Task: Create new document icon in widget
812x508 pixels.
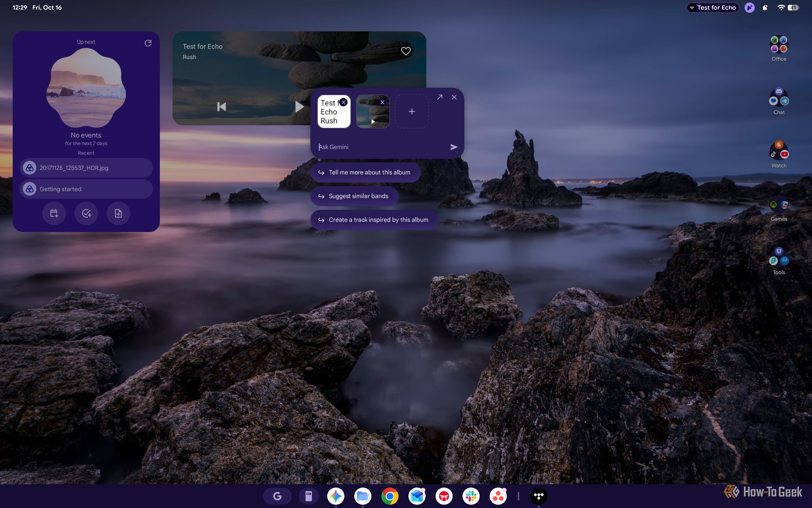Action: tap(118, 213)
